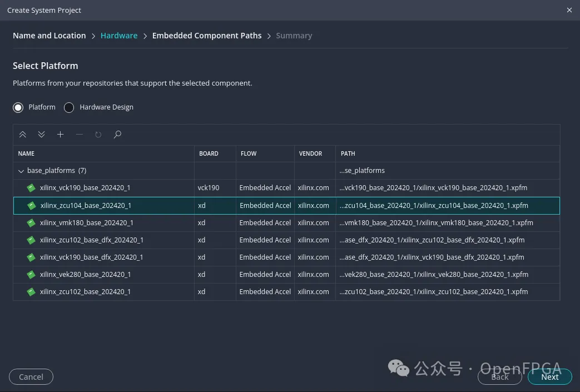This screenshot has height=392, width=580.
Task: Add a platform repository with plus icon
Action: (60, 134)
